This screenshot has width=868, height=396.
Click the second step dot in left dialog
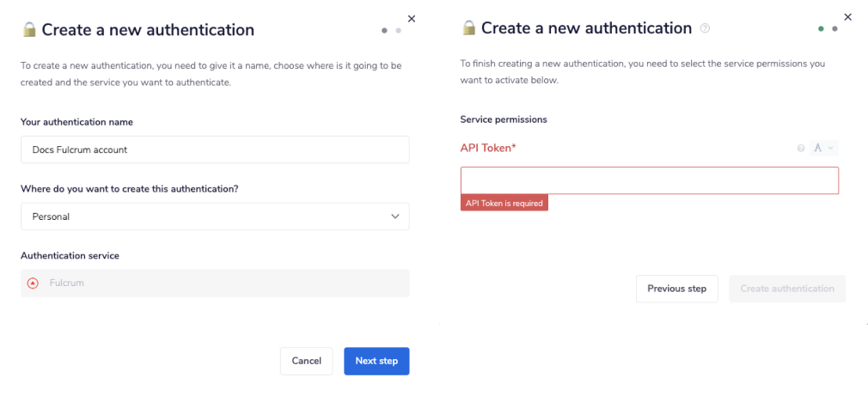pyautogui.click(x=398, y=30)
